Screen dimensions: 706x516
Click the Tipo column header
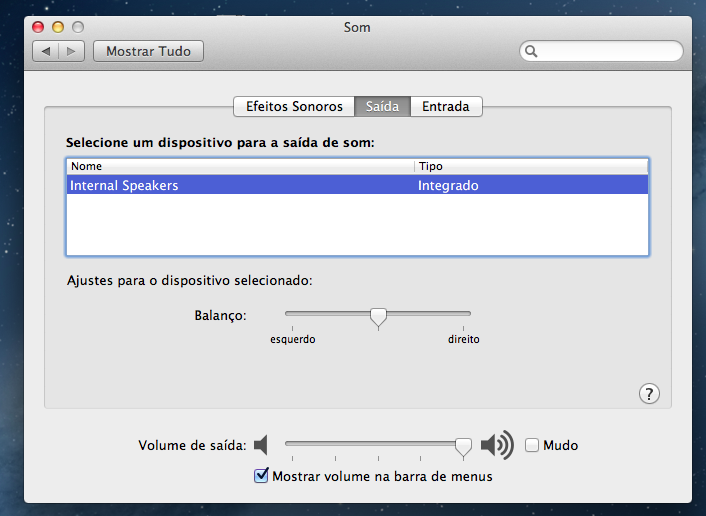(530, 166)
